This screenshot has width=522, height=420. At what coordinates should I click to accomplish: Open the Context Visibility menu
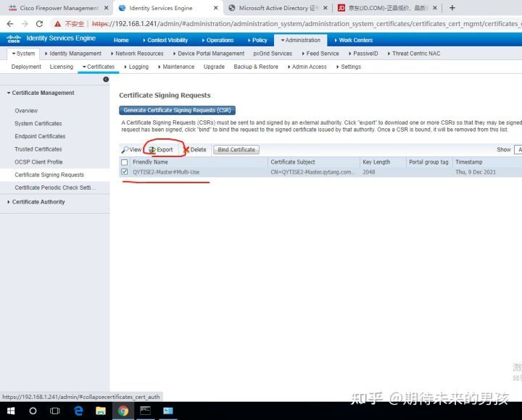(165, 41)
